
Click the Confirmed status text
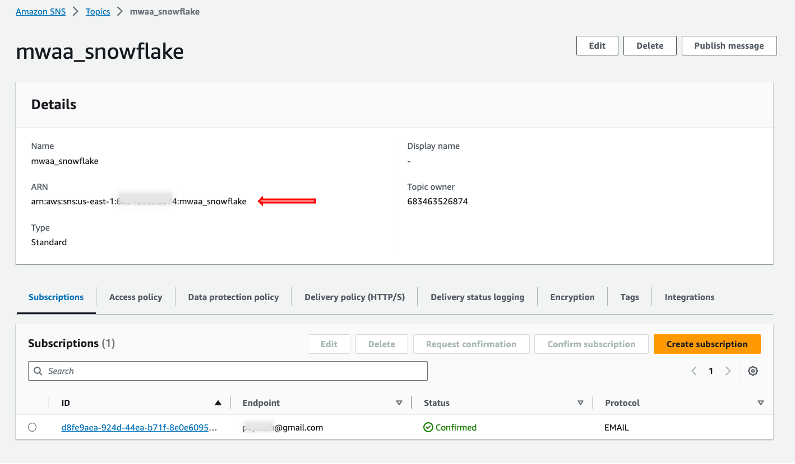(x=456, y=427)
